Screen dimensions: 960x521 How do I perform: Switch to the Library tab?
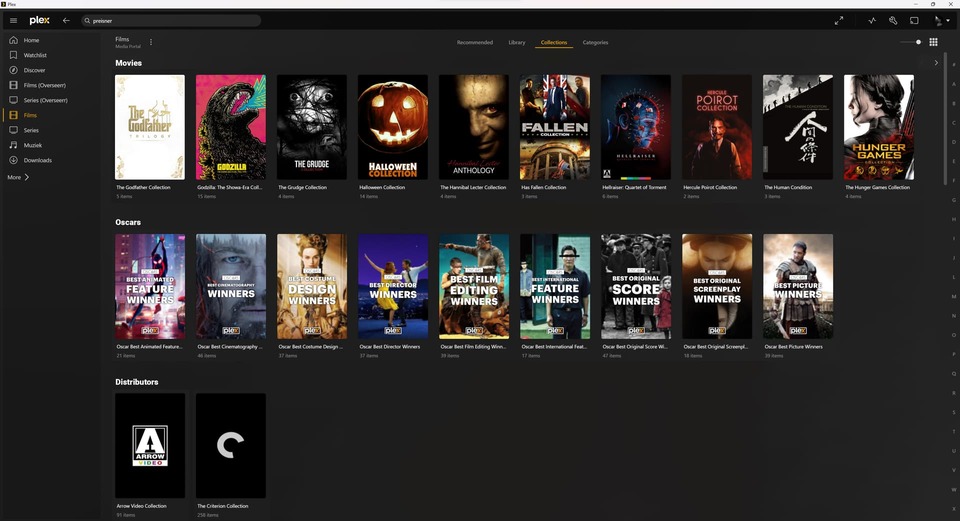[x=517, y=42]
